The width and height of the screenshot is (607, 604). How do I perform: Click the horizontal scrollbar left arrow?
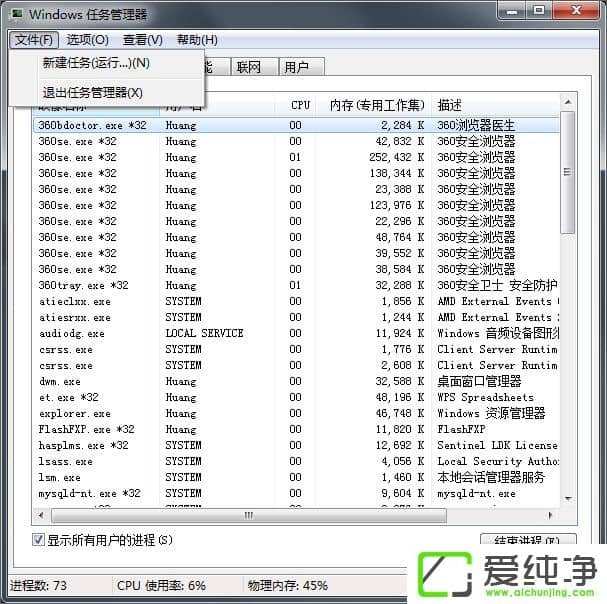tap(41, 515)
